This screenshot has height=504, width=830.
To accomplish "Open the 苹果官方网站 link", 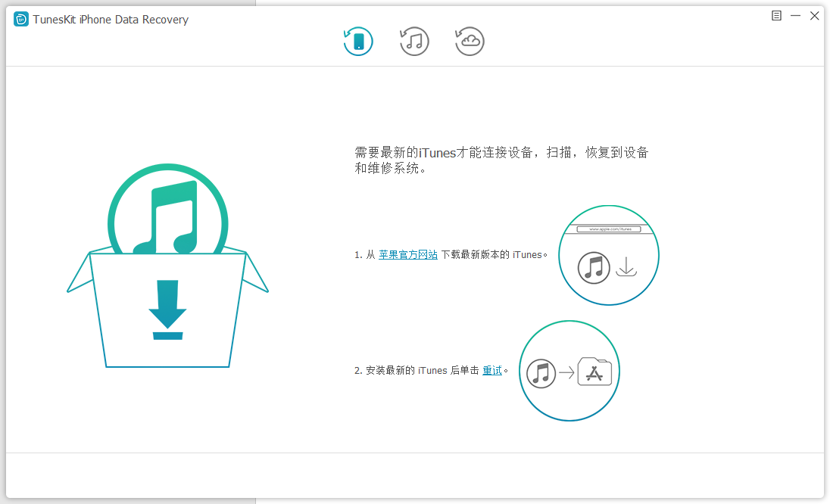I will point(408,255).
